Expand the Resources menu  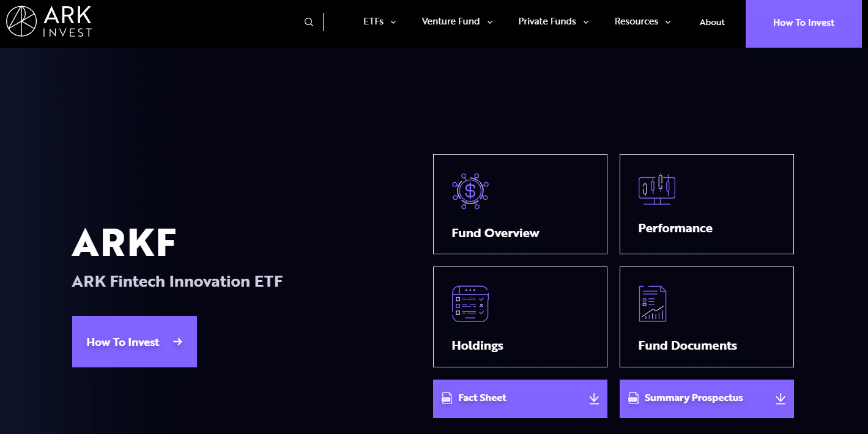click(643, 21)
